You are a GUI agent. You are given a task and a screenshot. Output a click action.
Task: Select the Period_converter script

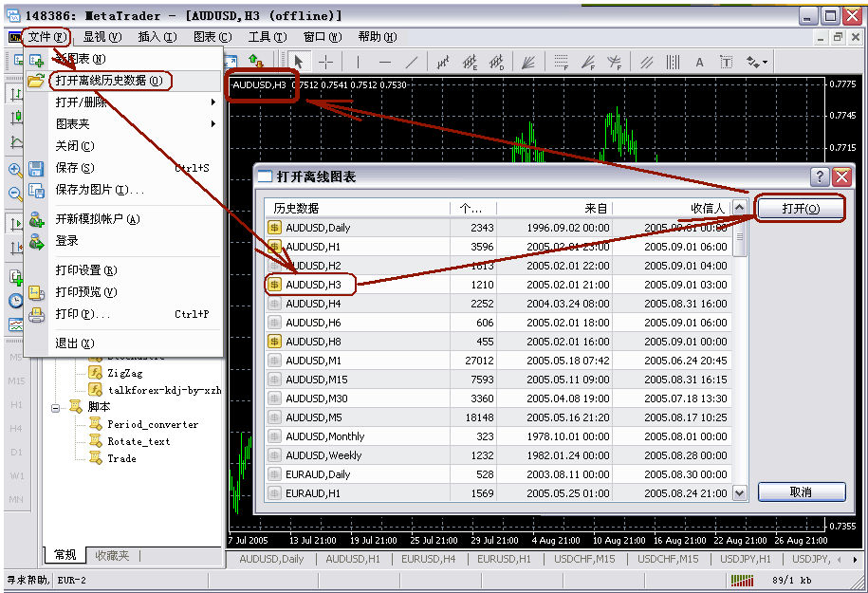[x=153, y=425]
